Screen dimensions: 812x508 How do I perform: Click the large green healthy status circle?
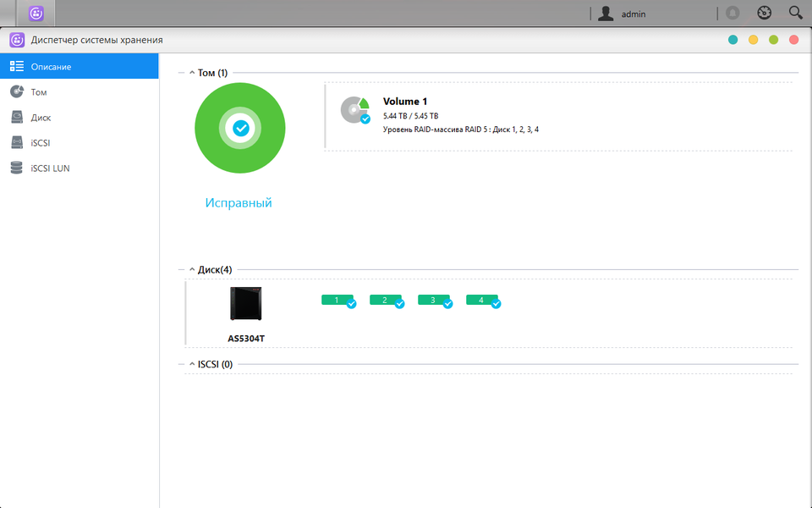pyautogui.click(x=239, y=128)
